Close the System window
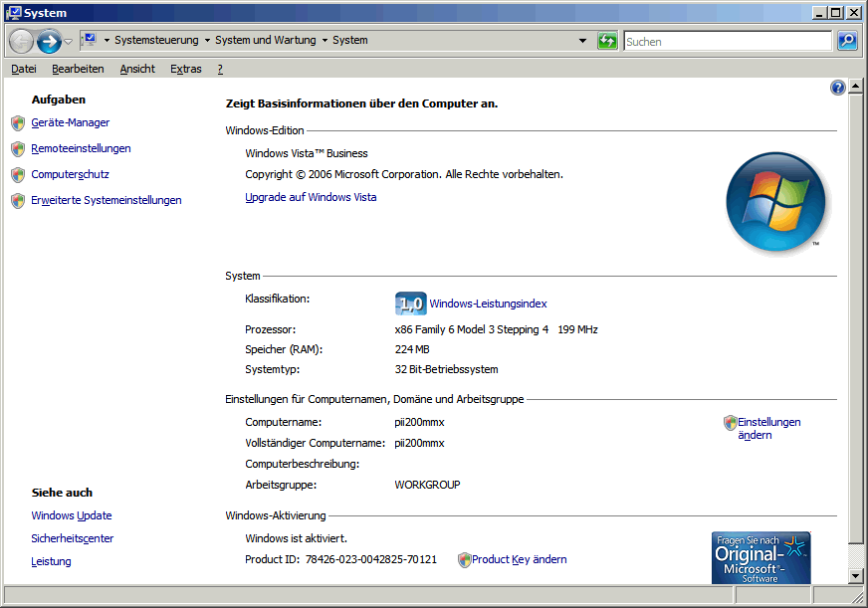 pyautogui.click(x=854, y=13)
